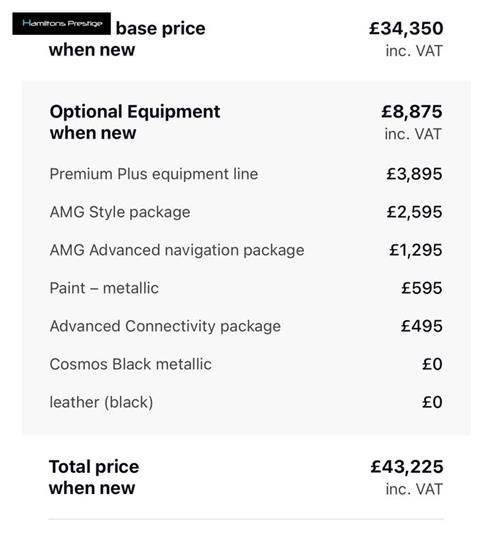Click the £2,595 price
The width and height of the screenshot is (492, 545).
(x=414, y=212)
